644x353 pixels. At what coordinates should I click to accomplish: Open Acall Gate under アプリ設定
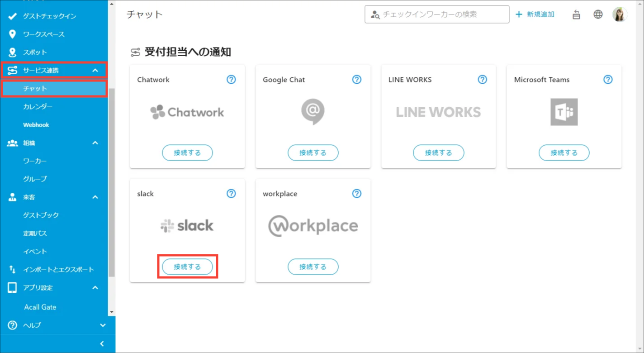(x=54, y=307)
